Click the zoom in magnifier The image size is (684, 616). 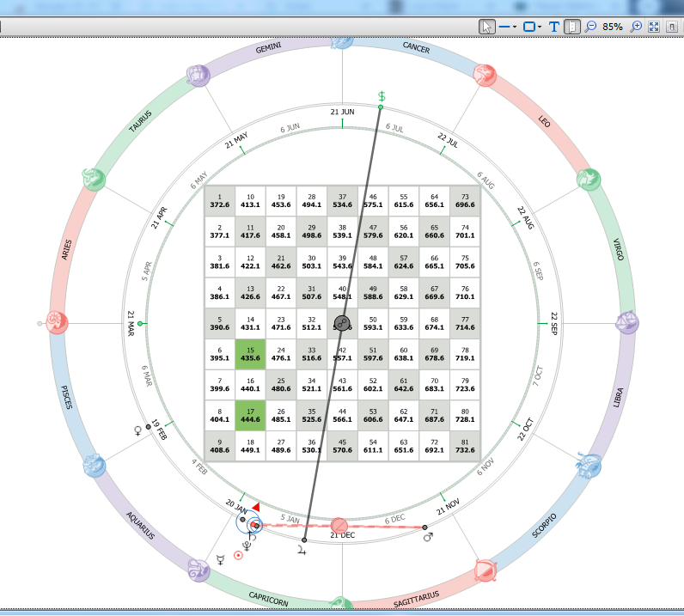pos(637,27)
